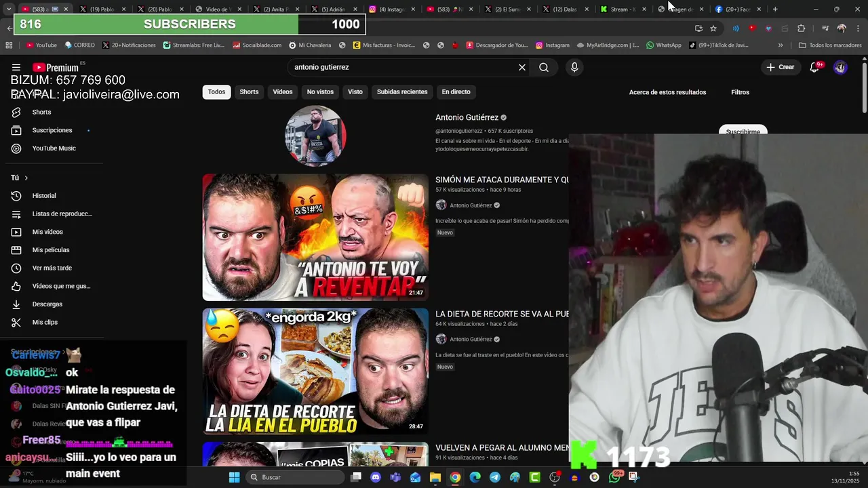Open the Antonio Gutiérrez channel name link
Image resolution: width=868 pixels, height=488 pixels.
point(467,117)
